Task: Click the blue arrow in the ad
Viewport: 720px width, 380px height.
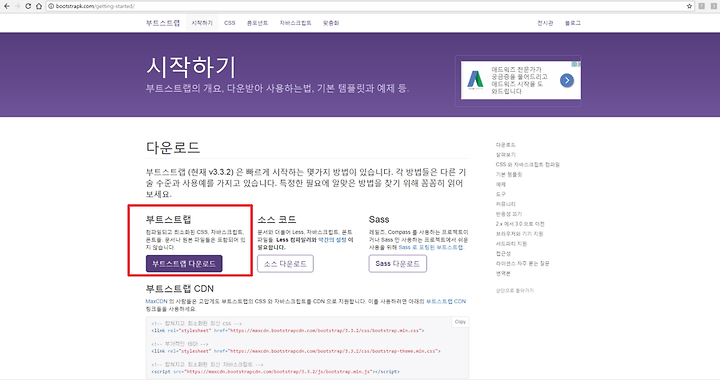Action: [x=567, y=81]
